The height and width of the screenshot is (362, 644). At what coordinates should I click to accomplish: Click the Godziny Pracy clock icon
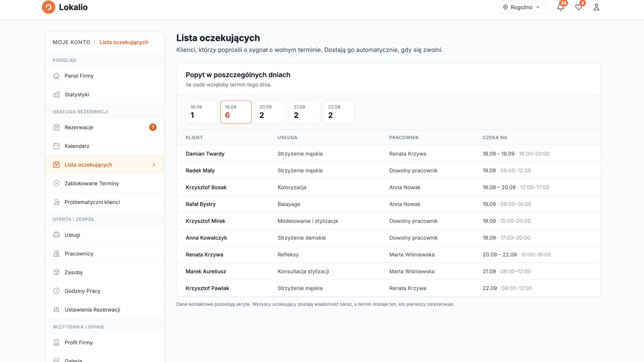coord(56,291)
